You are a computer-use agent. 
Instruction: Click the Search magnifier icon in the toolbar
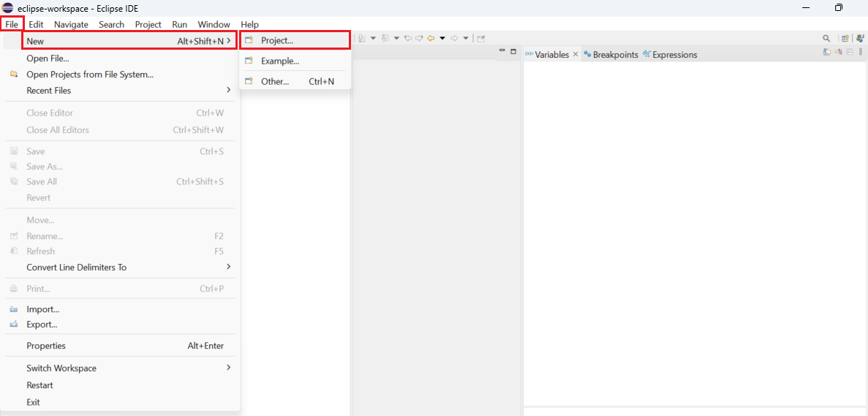826,38
